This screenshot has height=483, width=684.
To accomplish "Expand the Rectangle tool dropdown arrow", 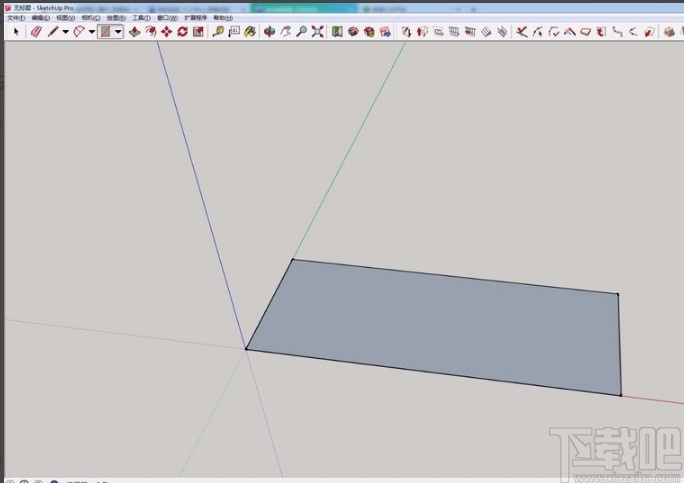I will pyautogui.click(x=118, y=31).
